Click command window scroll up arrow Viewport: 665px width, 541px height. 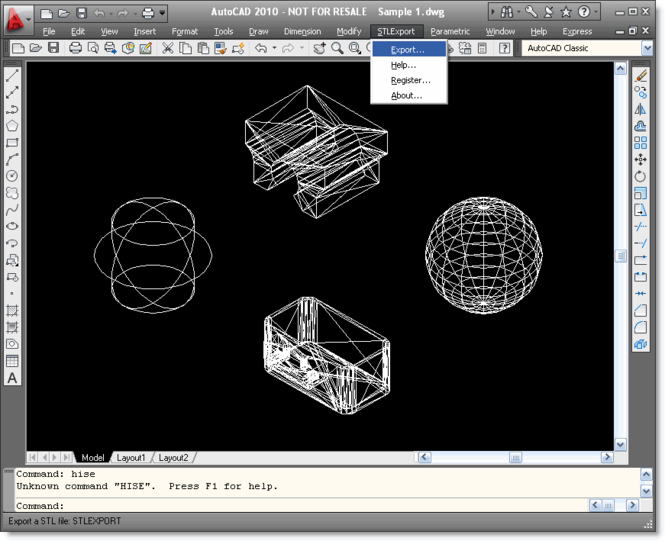pos(646,474)
